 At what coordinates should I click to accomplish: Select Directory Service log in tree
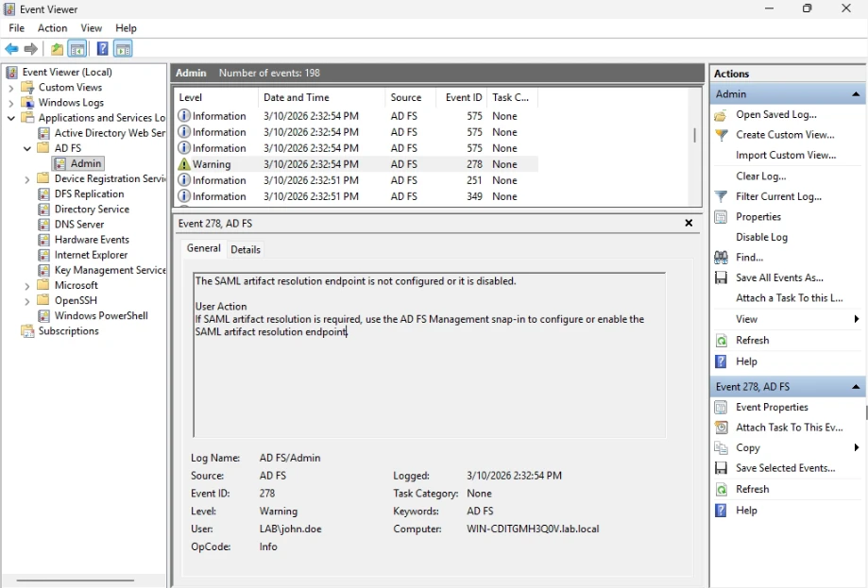click(92, 210)
